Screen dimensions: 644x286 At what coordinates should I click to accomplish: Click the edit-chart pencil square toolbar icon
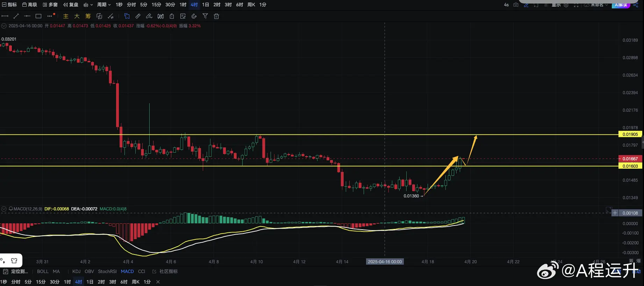click(183, 16)
